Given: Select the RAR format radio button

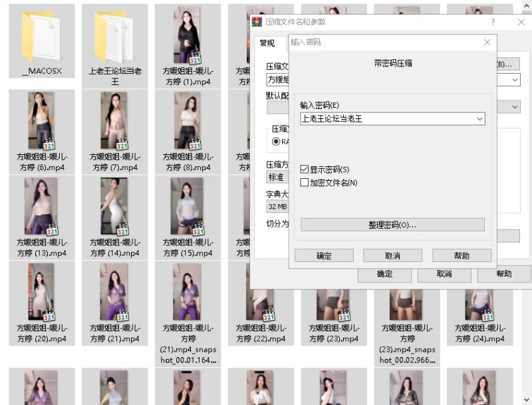Looking at the screenshot, I should point(276,142).
